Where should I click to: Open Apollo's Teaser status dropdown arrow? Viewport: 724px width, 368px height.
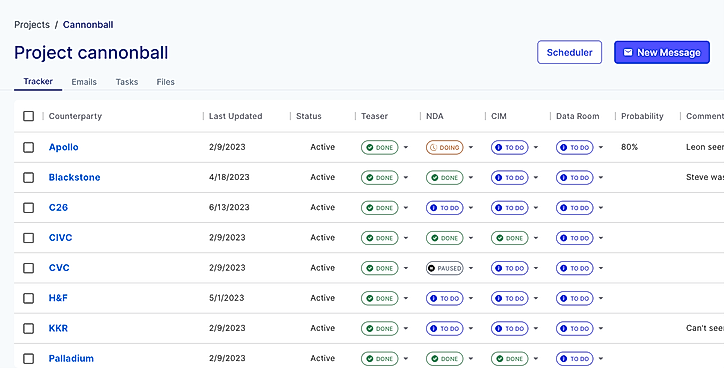[x=406, y=147]
